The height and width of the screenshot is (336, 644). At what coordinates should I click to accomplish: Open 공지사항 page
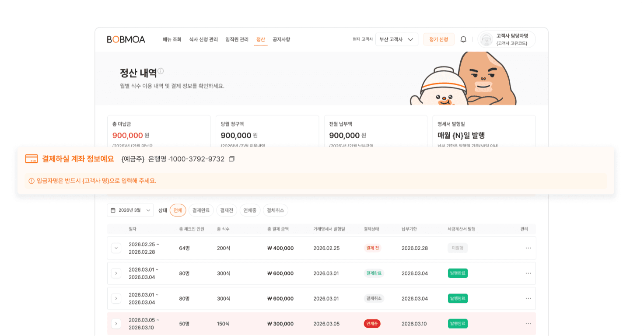click(x=281, y=39)
